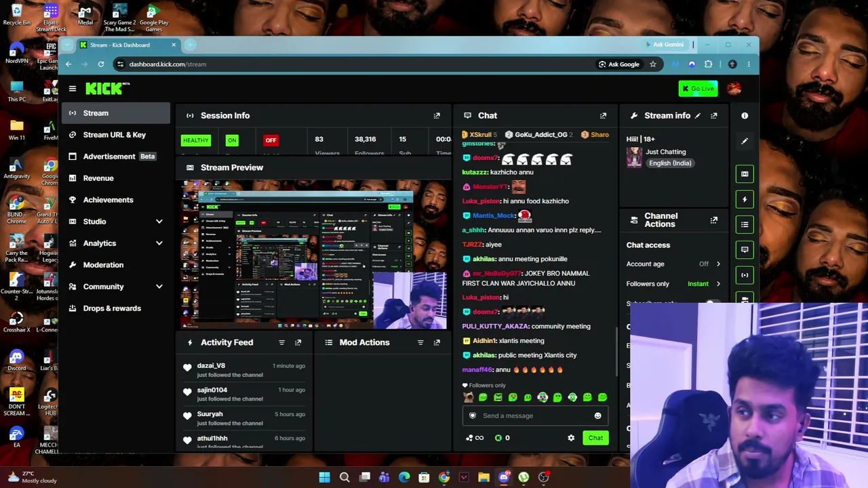Click the dazai_V8 follow entry
Screen dimensions: 868x488
[244, 370]
